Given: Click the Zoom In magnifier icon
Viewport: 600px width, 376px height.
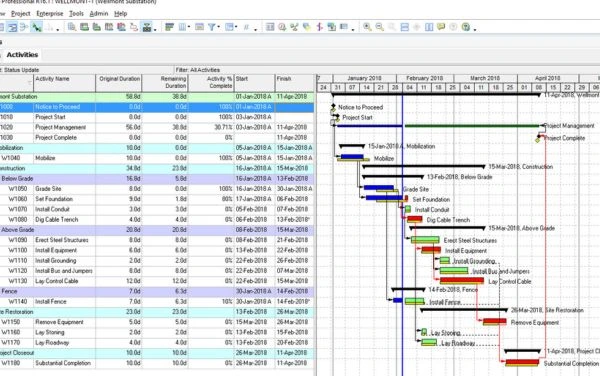Looking at the screenshot, I should point(367,27).
